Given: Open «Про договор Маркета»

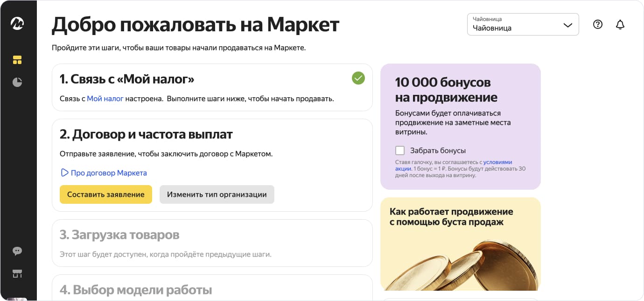Looking at the screenshot, I should point(108,172).
